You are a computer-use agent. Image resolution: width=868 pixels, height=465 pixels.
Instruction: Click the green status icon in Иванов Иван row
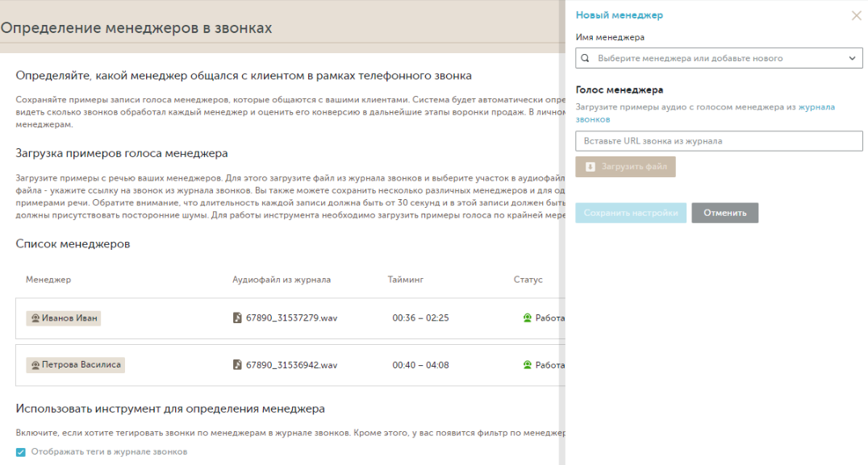click(528, 318)
